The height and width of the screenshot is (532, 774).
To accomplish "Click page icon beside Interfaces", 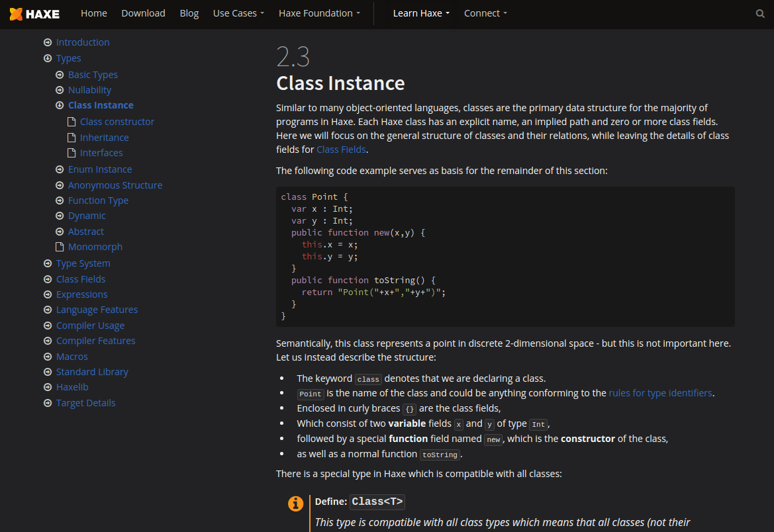I will point(72,153).
